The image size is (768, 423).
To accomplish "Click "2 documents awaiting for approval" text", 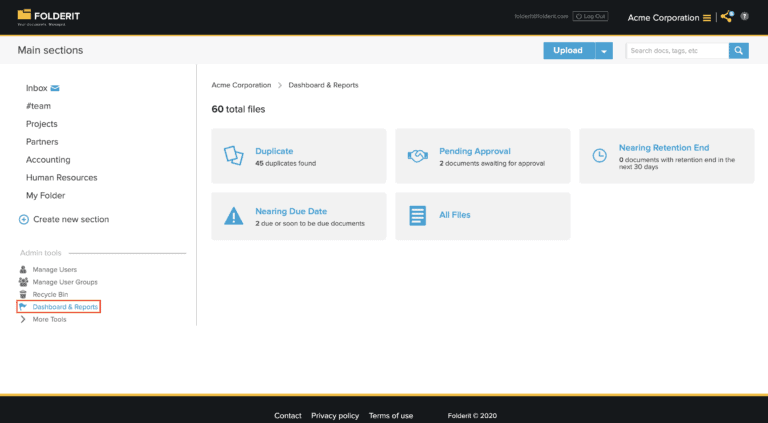I will point(492,164).
